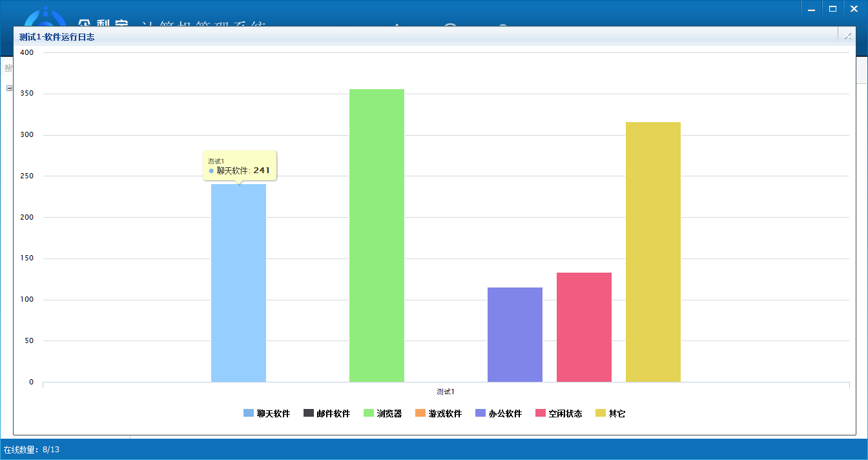Maximize the main application window
The height and width of the screenshot is (460, 868).
pos(832,8)
